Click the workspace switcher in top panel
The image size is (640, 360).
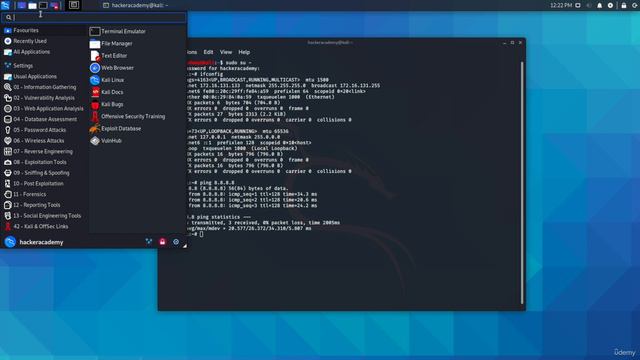click(74, 5)
